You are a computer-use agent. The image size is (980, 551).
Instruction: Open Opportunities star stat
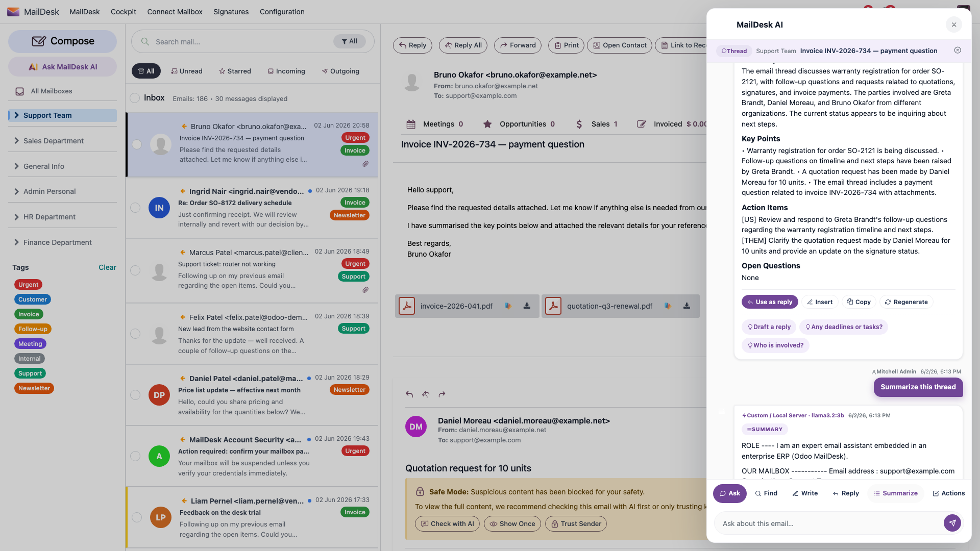tap(487, 124)
